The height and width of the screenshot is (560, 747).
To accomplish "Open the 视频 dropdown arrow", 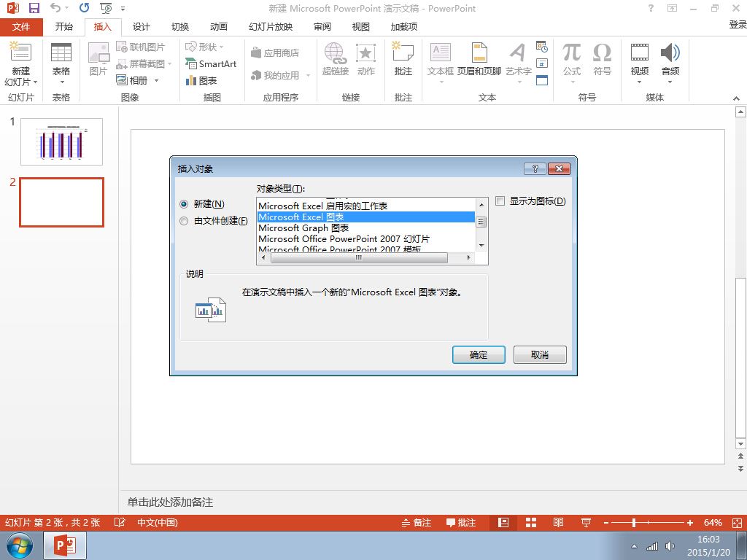I will pyautogui.click(x=639, y=82).
